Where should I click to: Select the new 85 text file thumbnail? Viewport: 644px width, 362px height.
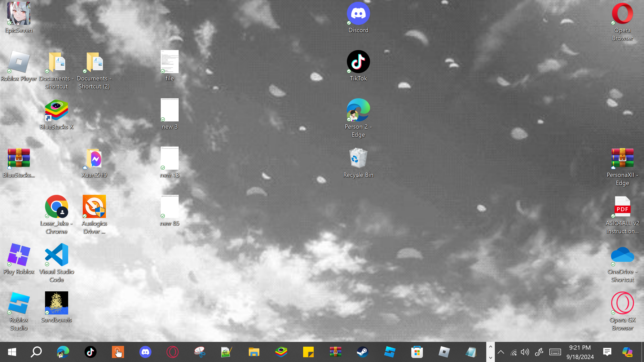[x=170, y=207]
